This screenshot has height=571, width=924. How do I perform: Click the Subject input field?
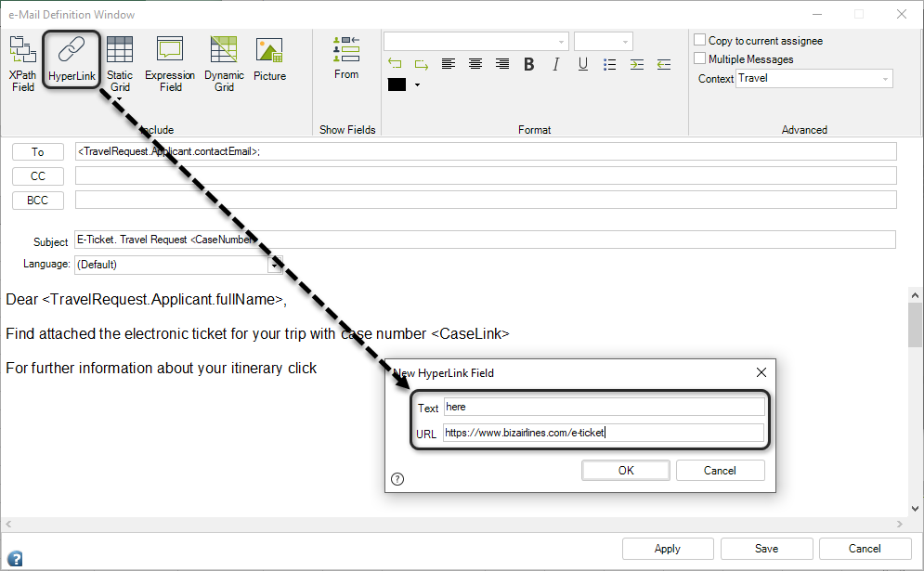pyautogui.click(x=485, y=240)
